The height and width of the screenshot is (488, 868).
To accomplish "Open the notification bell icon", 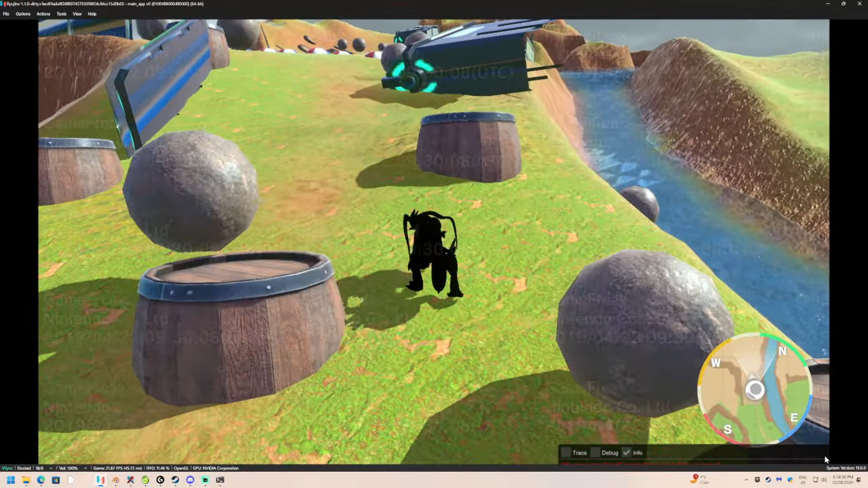I will pyautogui.click(x=859, y=480).
